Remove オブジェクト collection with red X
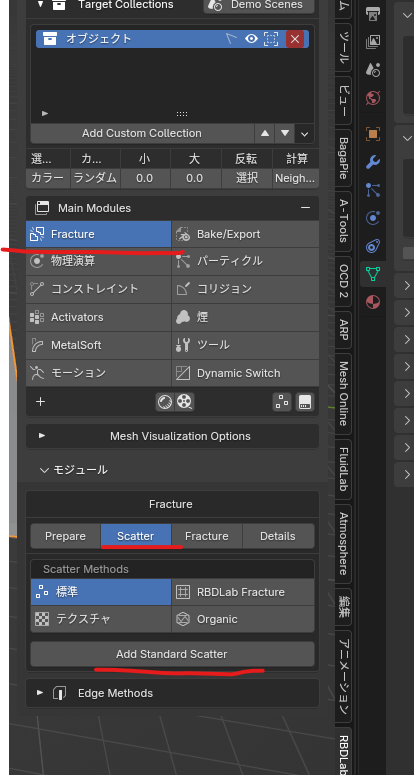This screenshot has height=775, width=414. click(x=295, y=39)
